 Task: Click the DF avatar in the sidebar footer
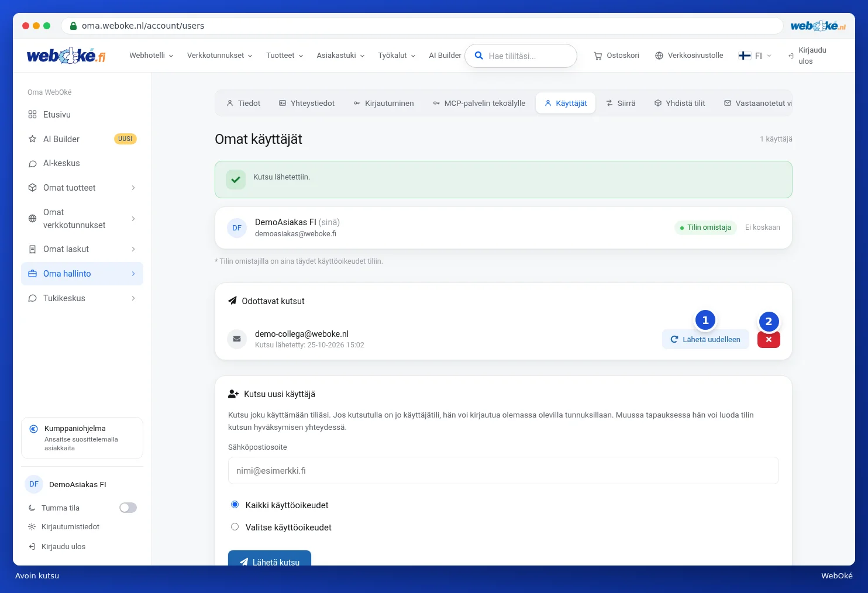[34, 484]
